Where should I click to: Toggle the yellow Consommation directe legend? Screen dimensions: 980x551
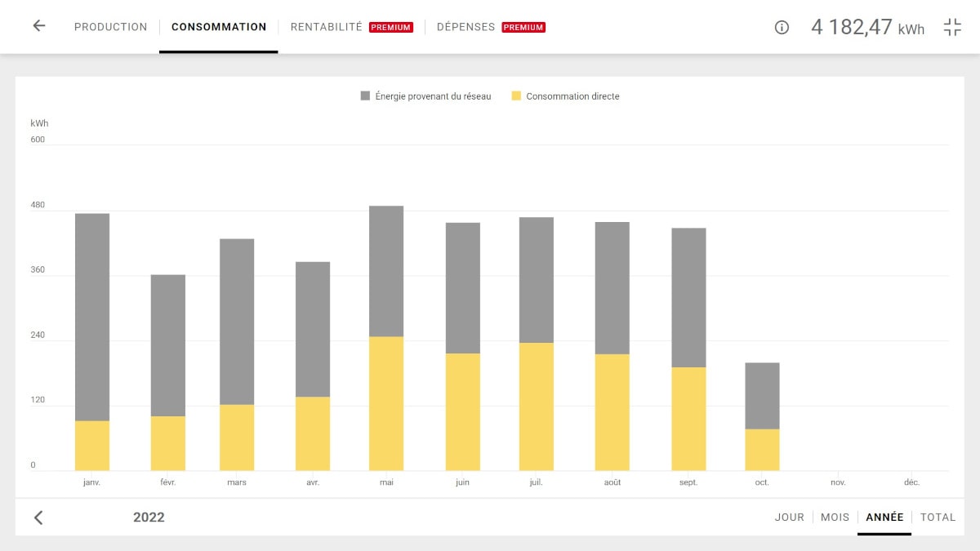pos(565,96)
